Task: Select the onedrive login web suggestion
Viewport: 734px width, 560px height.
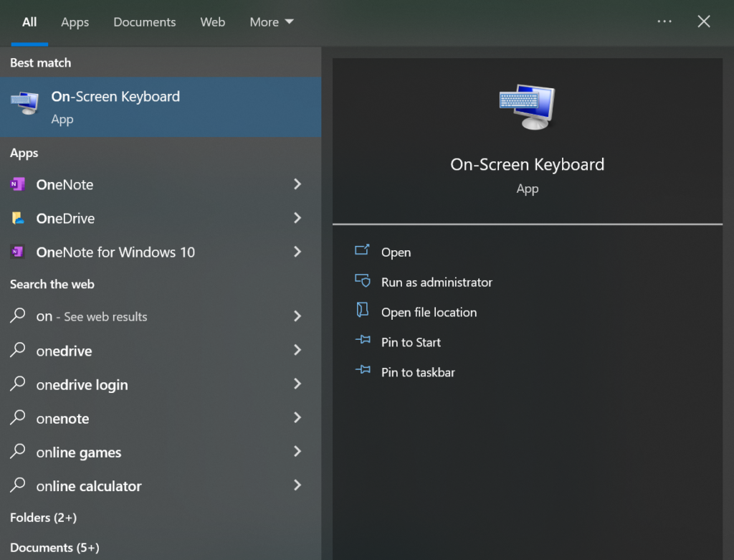Action: 82,385
